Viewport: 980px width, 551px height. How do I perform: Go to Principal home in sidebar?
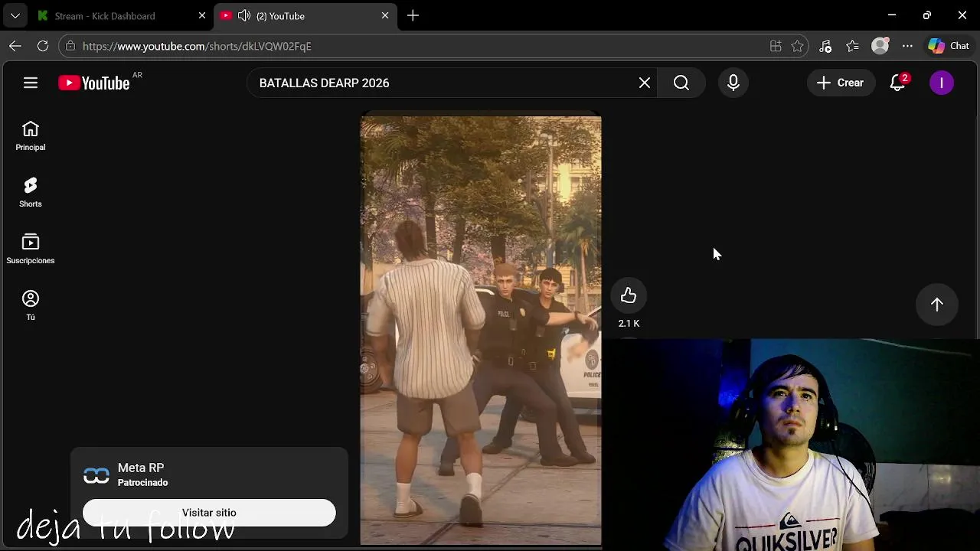pyautogui.click(x=31, y=136)
